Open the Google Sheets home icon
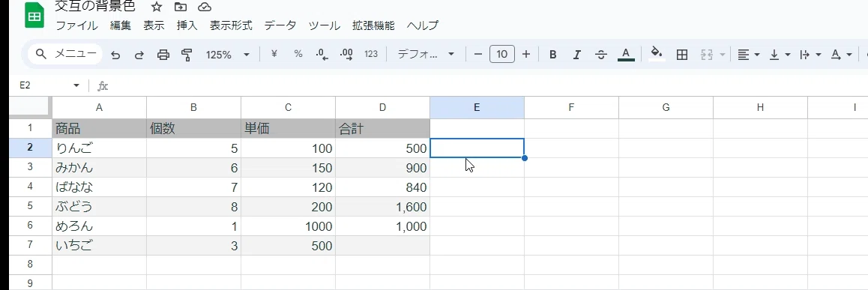 point(34,16)
